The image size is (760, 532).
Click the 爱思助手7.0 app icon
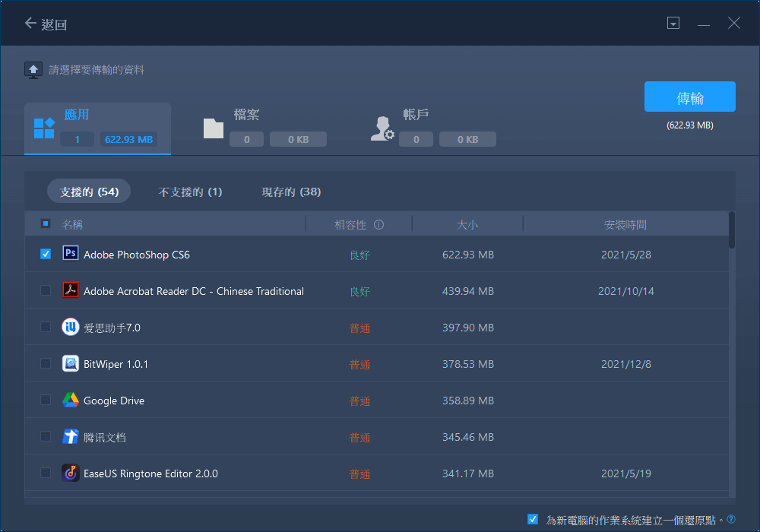tap(71, 327)
